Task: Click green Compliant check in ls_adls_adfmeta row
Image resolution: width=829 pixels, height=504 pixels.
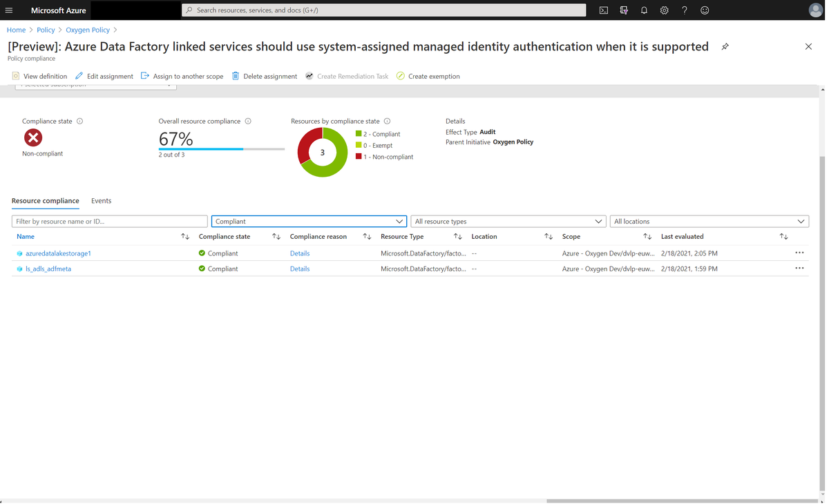Action: coord(202,269)
